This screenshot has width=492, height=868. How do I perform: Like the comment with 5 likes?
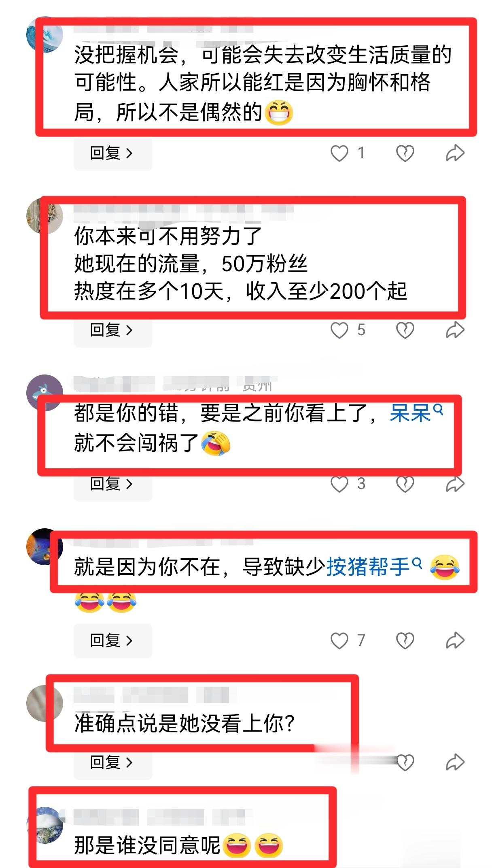(x=339, y=330)
